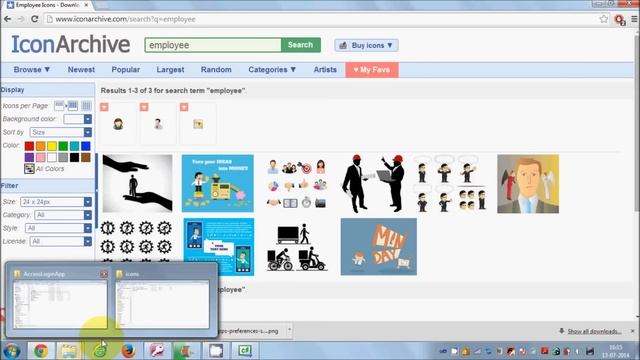Open the Monday illustration thumbnail
Image resolution: width=640 pixels, height=360 pixels.
[379, 247]
